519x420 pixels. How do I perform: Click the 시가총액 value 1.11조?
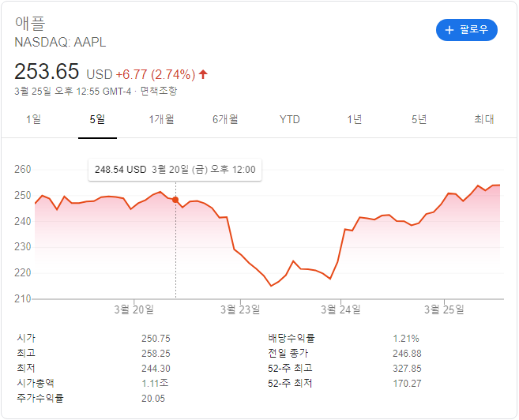(155, 384)
